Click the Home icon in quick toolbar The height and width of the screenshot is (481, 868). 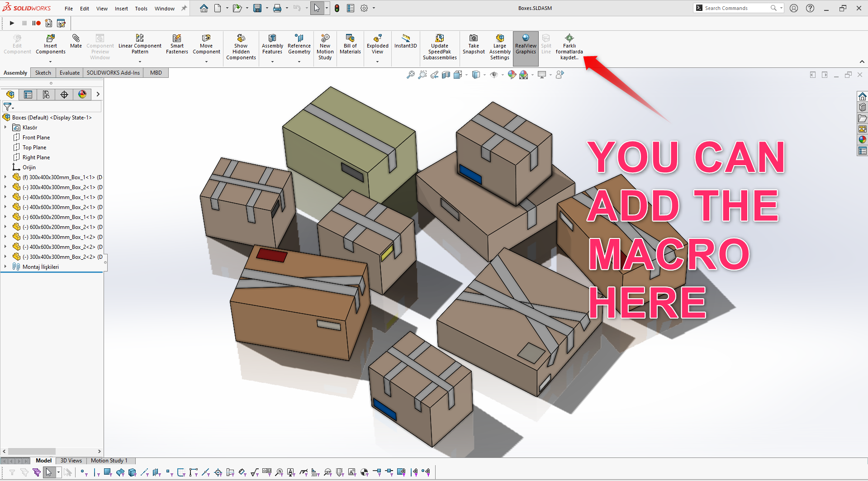(204, 8)
